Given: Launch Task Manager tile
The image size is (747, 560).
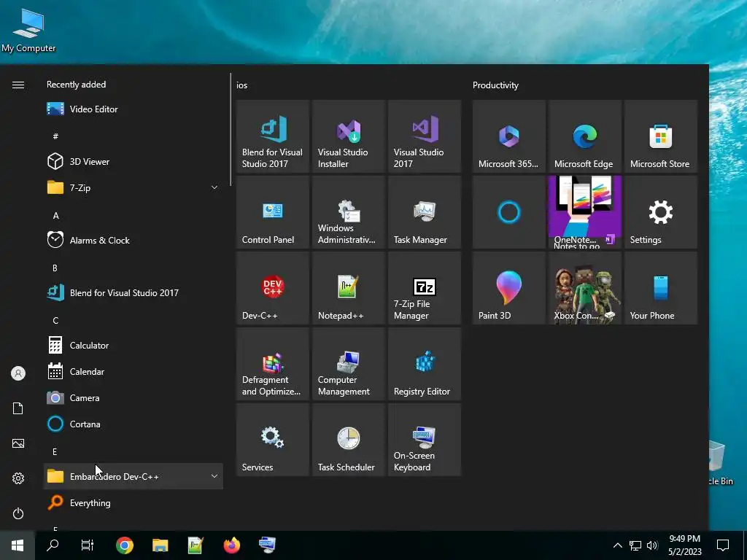Looking at the screenshot, I should 425,212.
